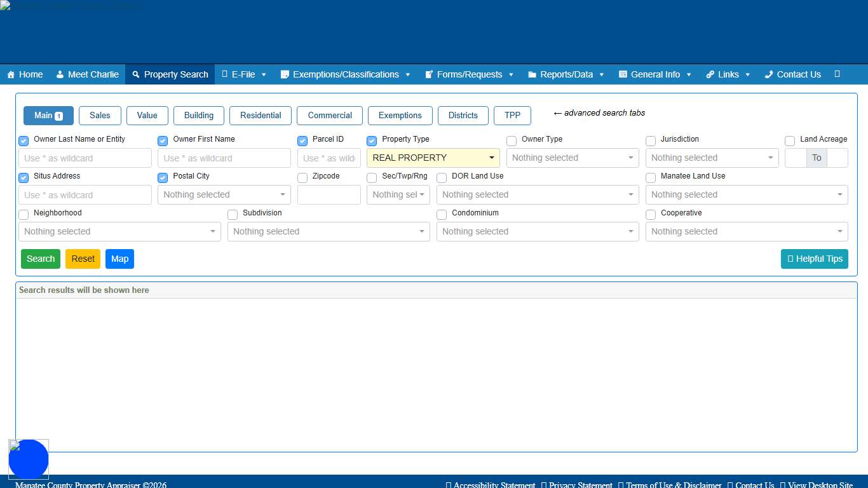Click the Owner Last Name input field
Image resolution: width=868 pixels, height=488 pixels.
(85, 158)
